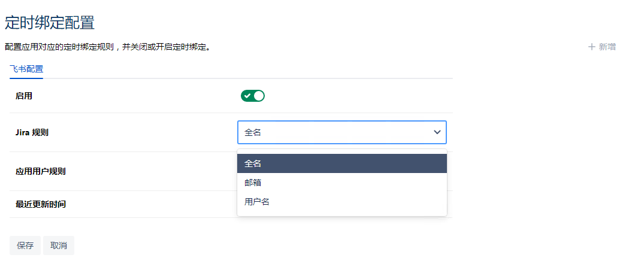644x273 pixels.
Task: Click the plus icon beside 新增
Action: pyautogui.click(x=592, y=47)
